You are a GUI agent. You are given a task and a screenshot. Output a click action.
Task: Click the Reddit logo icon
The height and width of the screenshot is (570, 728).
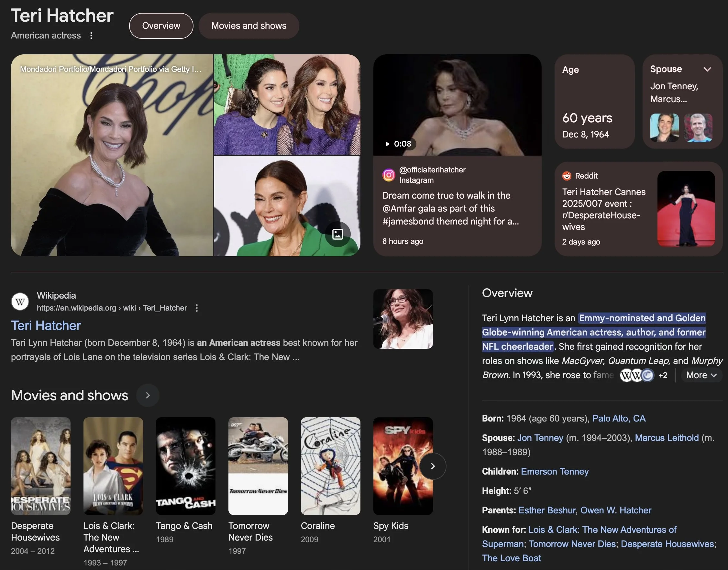pyautogui.click(x=567, y=176)
